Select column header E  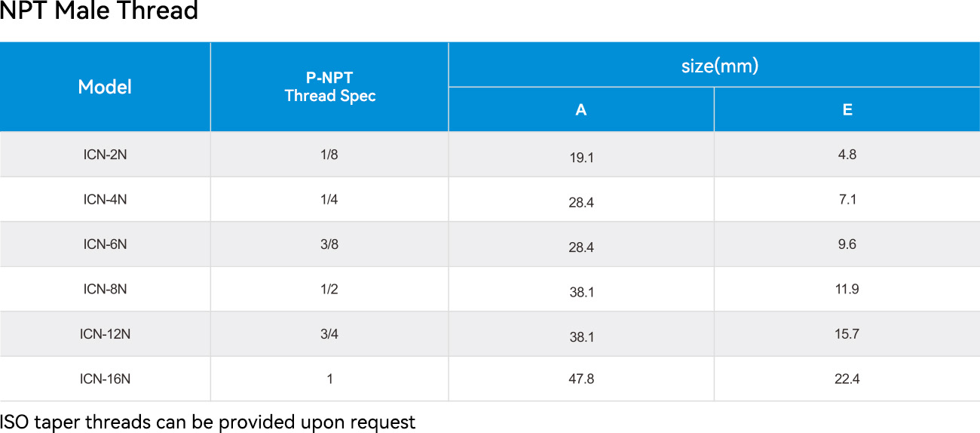[847, 109]
